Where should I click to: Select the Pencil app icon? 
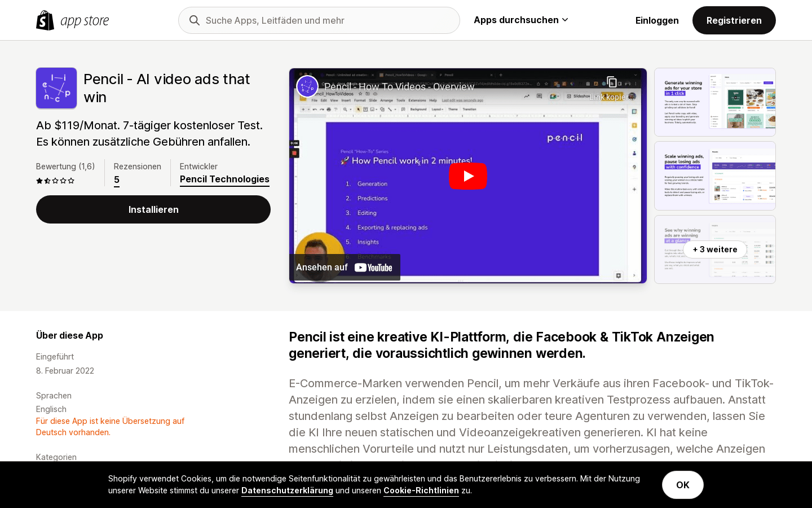pos(56,88)
